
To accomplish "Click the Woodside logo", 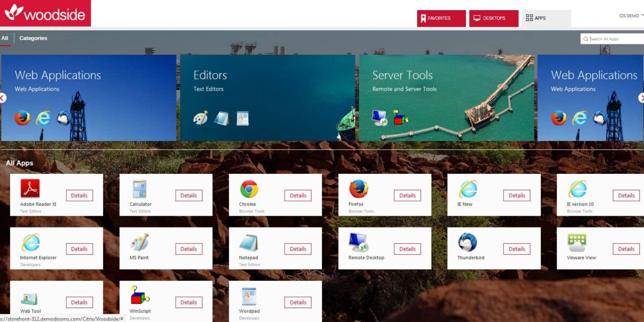I will click(x=45, y=13).
